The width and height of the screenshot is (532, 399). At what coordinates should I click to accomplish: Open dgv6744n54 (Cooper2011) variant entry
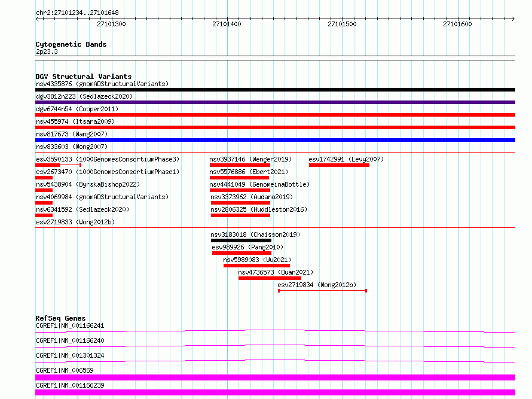(x=77, y=109)
